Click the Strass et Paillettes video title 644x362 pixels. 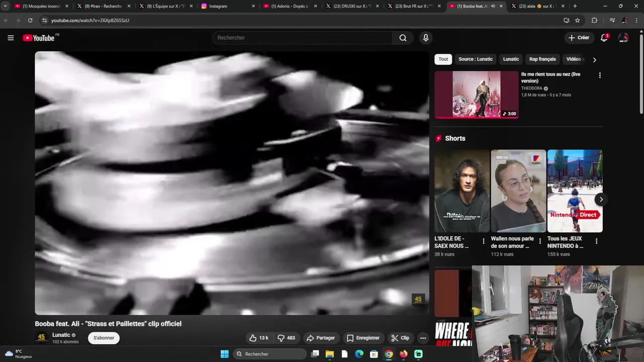108,324
